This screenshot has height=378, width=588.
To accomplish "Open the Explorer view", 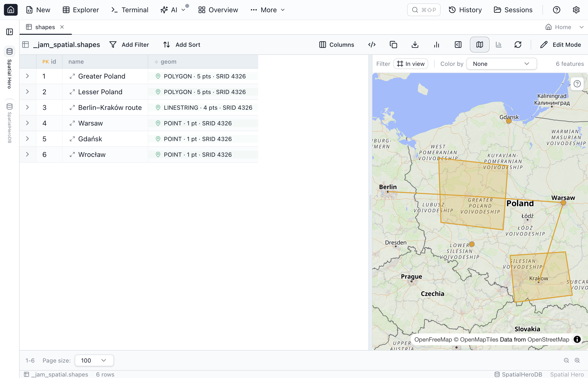I will (81, 10).
